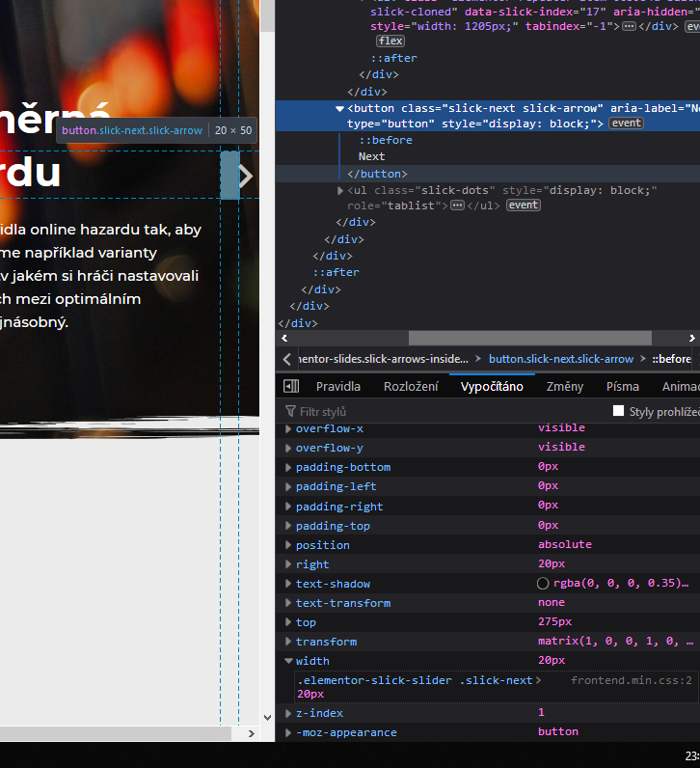Click the right arrow of markup horizontal scrollbar
The height and width of the screenshot is (768, 700).
click(691, 338)
